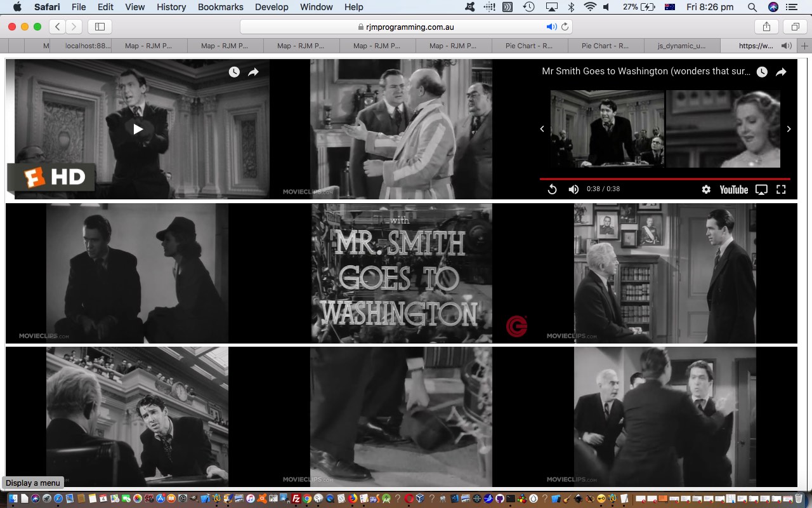This screenshot has height=508, width=812.
Task: Click the red YouTube progress bar
Action: coord(665,179)
